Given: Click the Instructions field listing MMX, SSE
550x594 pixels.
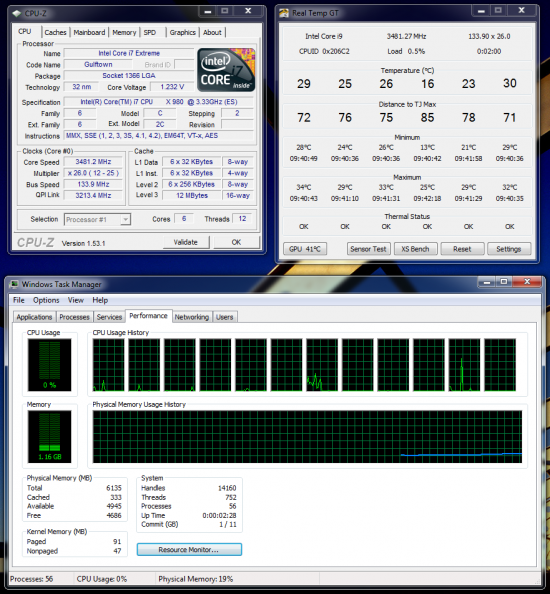Looking at the screenshot, I should click(x=159, y=136).
